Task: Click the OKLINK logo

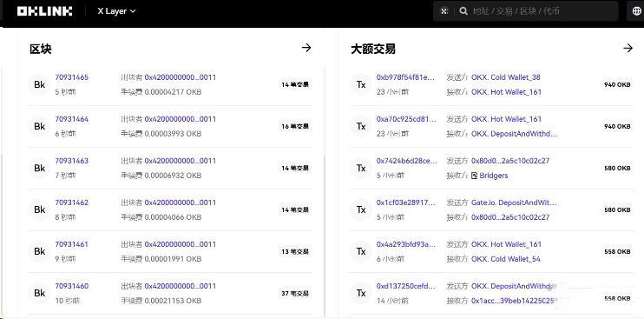Action: (x=45, y=11)
